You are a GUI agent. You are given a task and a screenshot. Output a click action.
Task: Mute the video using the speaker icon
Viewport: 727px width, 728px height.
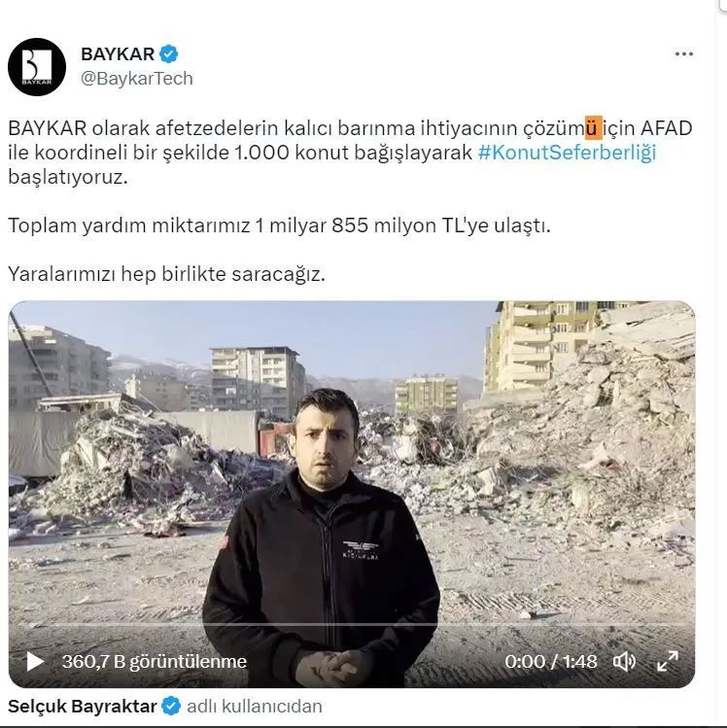click(624, 662)
